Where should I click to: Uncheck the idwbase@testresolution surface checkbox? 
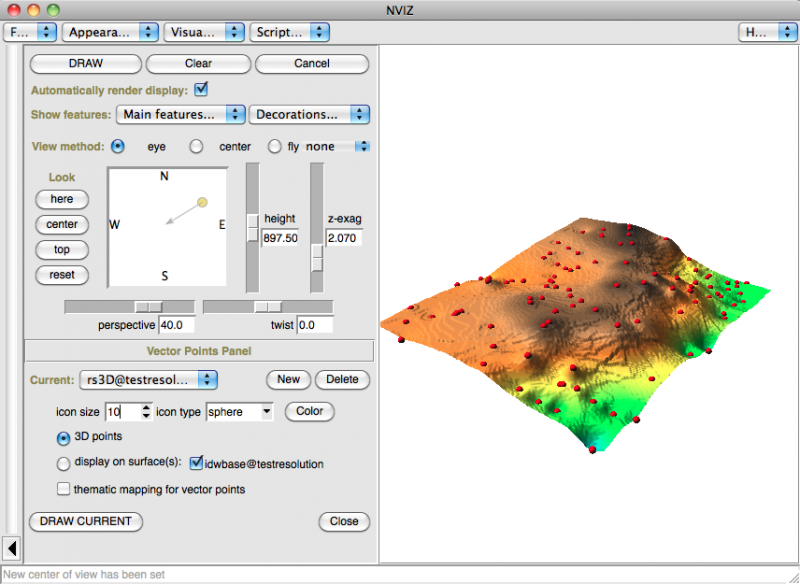[197, 463]
